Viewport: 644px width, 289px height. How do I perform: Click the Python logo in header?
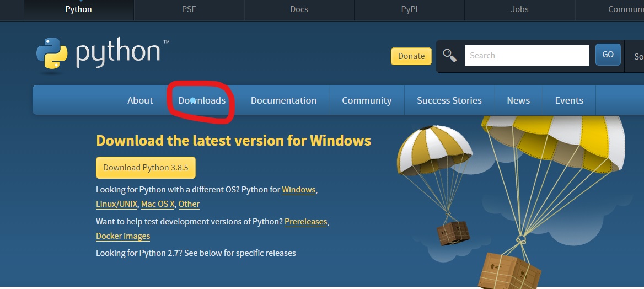click(x=103, y=54)
